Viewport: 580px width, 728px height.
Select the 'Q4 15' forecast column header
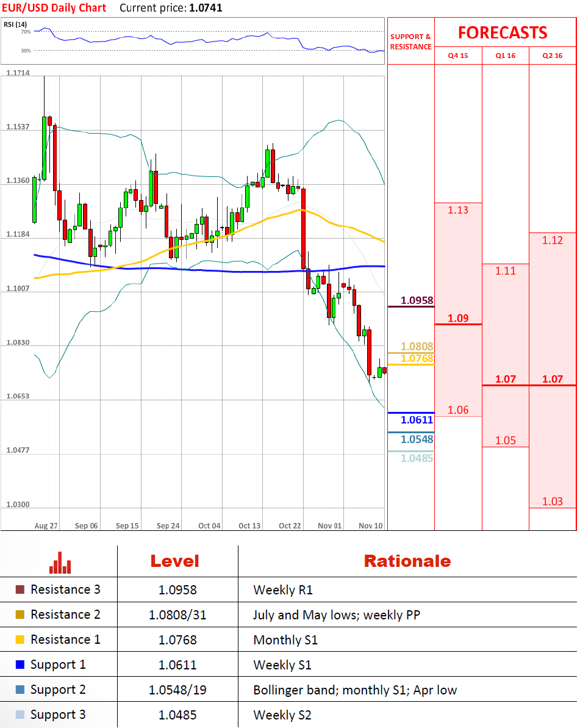[458, 56]
